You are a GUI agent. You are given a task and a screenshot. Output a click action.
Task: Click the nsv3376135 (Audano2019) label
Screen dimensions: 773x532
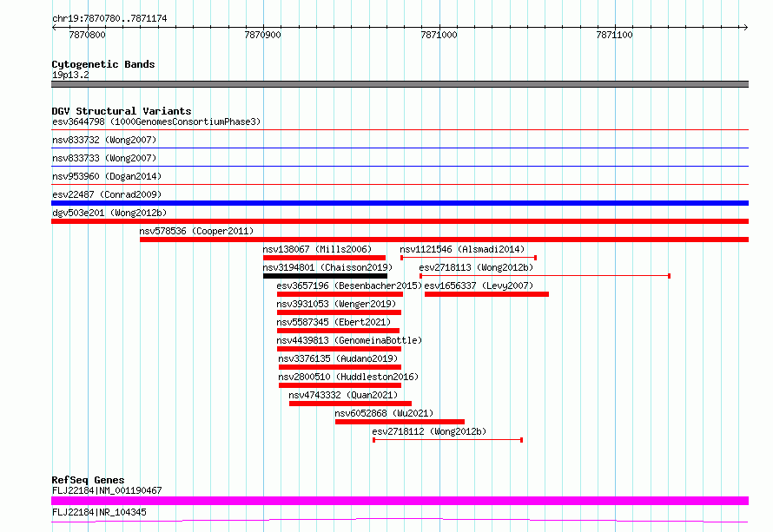click(x=338, y=358)
